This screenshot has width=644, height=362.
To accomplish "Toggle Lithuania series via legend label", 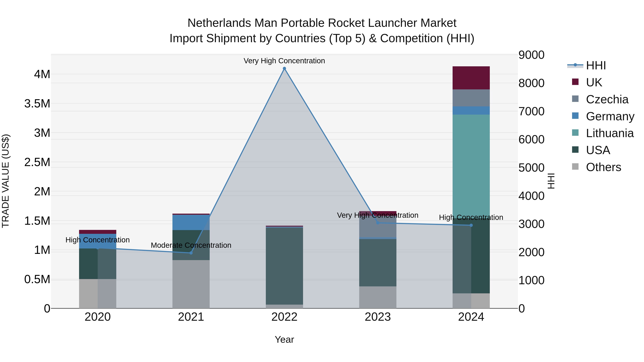I will 610,133.
